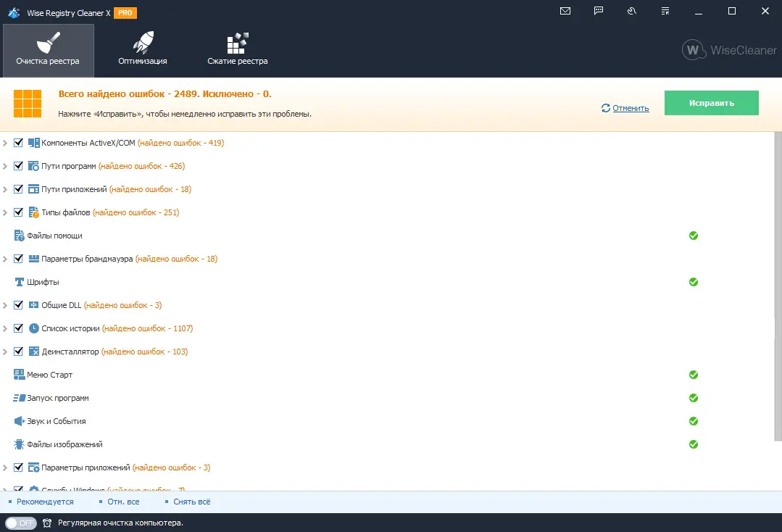
Task: Expand the Пути программ row
Action: tap(5, 166)
